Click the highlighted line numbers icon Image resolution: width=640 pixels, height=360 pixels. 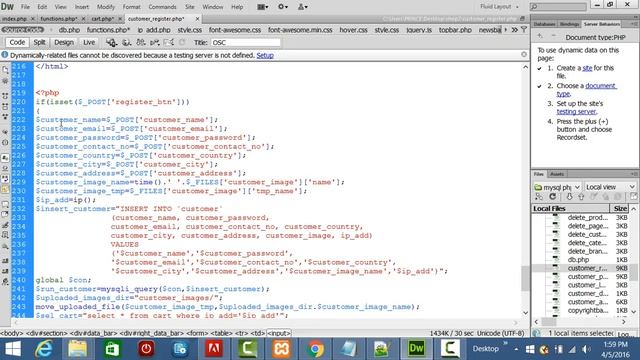pyautogui.click(x=5, y=157)
